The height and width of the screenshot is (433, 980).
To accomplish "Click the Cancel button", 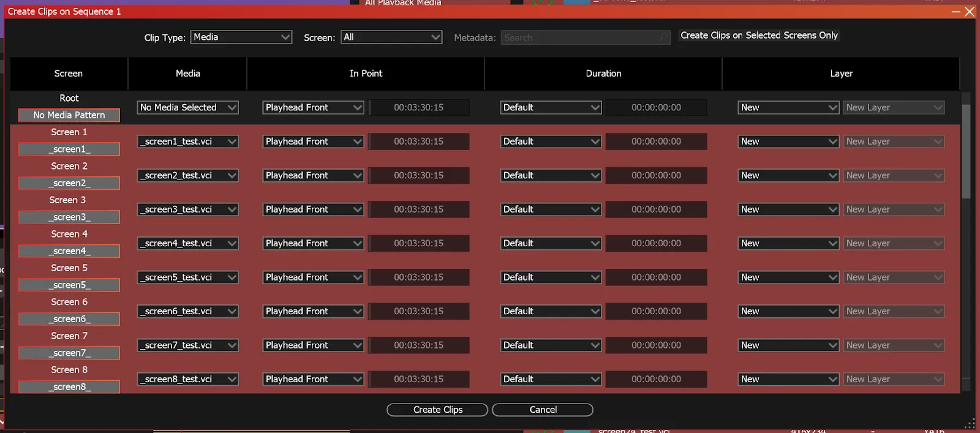I will click(x=543, y=410).
